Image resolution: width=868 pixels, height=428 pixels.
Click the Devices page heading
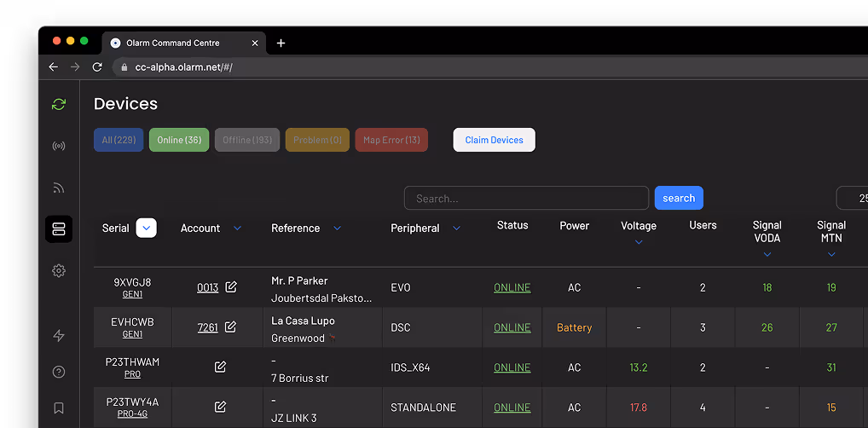[125, 103]
